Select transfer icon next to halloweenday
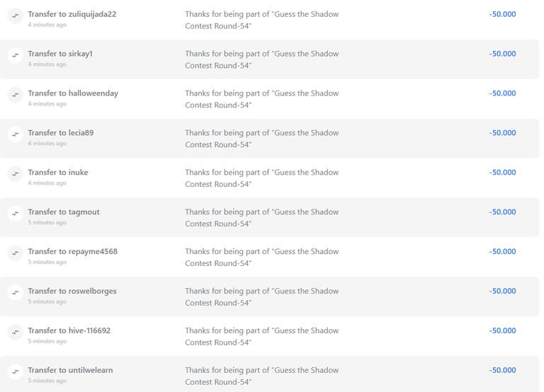 tap(16, 95)
